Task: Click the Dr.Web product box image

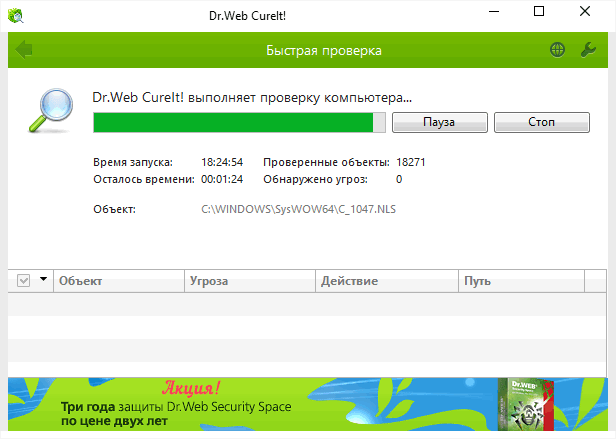Action: tap(526, 404)
